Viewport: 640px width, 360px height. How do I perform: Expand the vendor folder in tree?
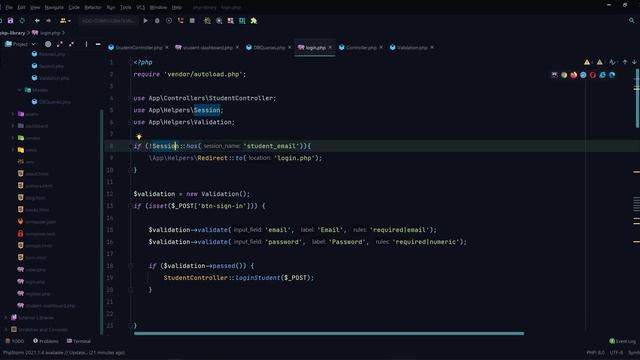(13, 138)
